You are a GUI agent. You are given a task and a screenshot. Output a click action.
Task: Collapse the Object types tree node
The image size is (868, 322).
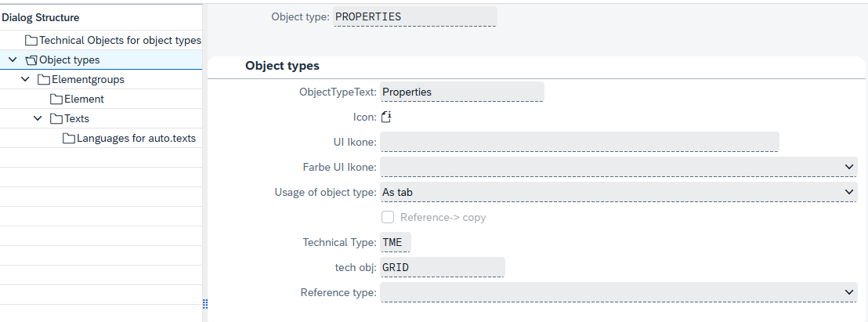click(13, 60)
